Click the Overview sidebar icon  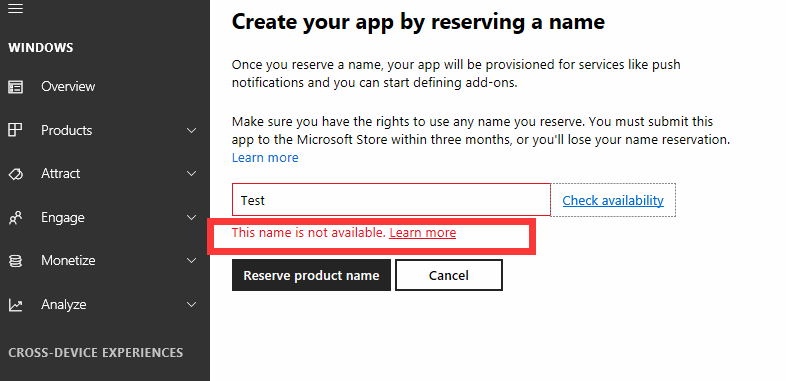(16, 87)
